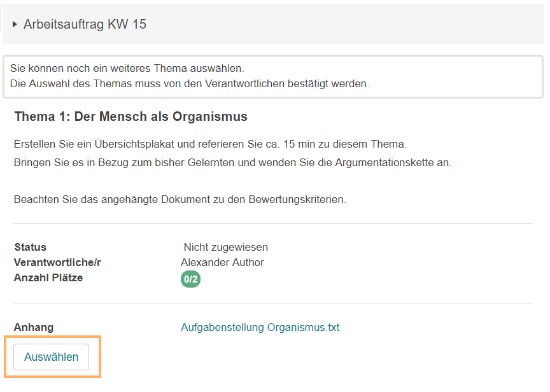Click the green 0/2 places badge
Image resolution: width=550 pixels, height=392 pixels.
coord(190,279)
